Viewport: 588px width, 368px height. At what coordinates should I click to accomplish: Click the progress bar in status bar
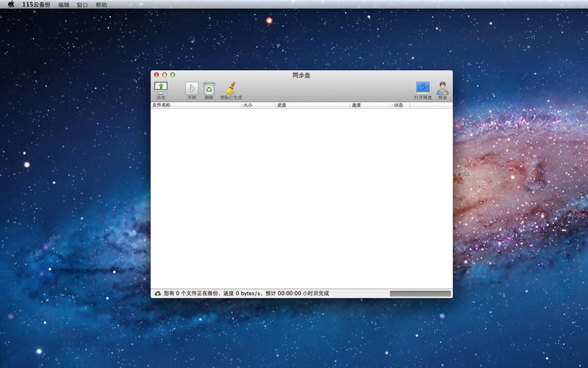pos(420,294)
